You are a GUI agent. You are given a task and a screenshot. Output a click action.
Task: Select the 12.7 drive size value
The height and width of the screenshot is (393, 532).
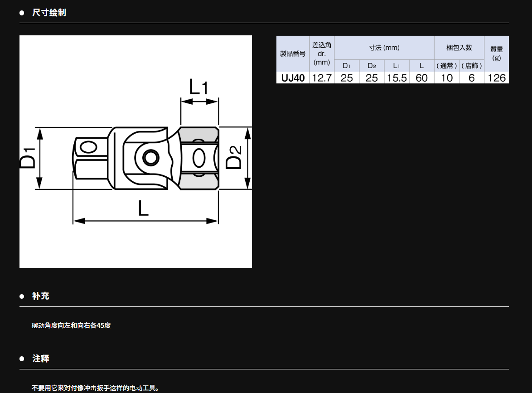coord(322,78)
